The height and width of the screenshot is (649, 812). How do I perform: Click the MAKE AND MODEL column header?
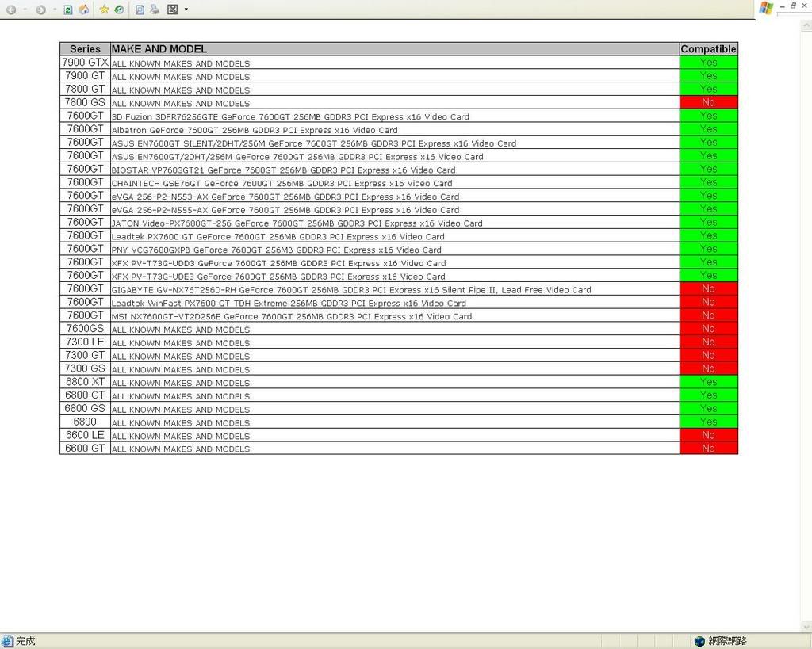(x=395, y=48)
